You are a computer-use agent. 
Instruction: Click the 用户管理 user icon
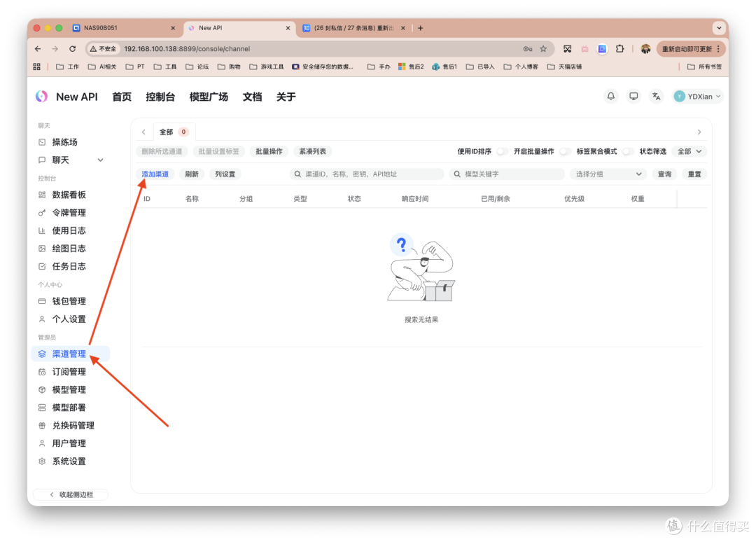[42, 443]
